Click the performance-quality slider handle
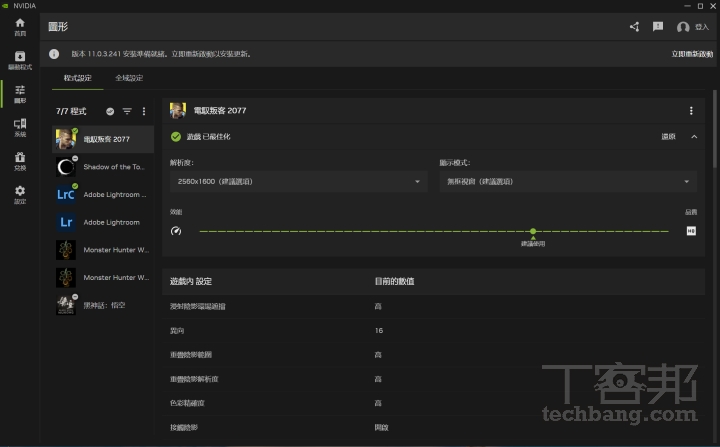The width and height of the screenshot is (720, 447). pos(533,231)
